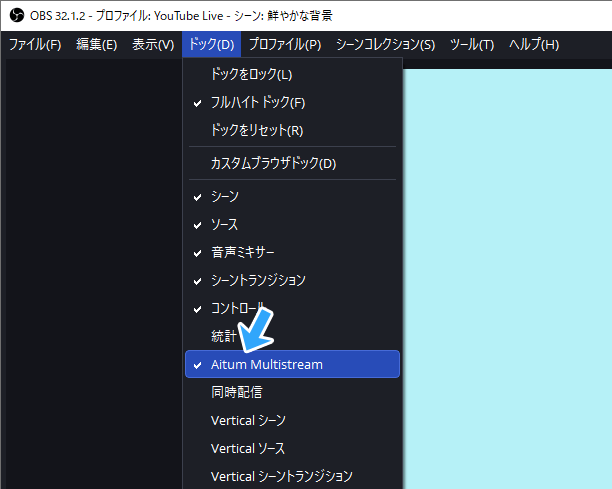Open カスタムブラウザドック(D) dialog
Screen dimensions: 612x489
[x=292, y=163]
